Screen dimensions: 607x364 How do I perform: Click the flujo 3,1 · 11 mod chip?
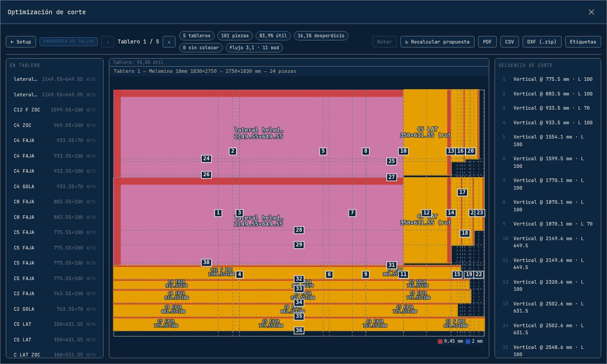tap(254, 47)
